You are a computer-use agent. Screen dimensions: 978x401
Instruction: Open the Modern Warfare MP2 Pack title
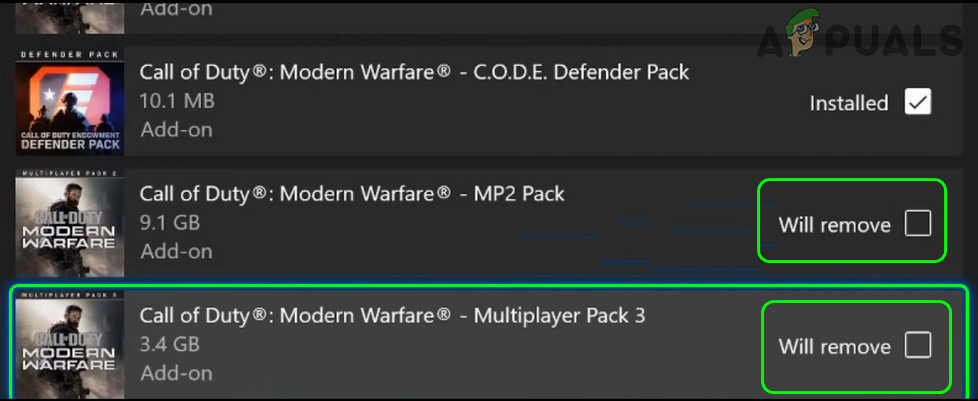tap(352, 193)
